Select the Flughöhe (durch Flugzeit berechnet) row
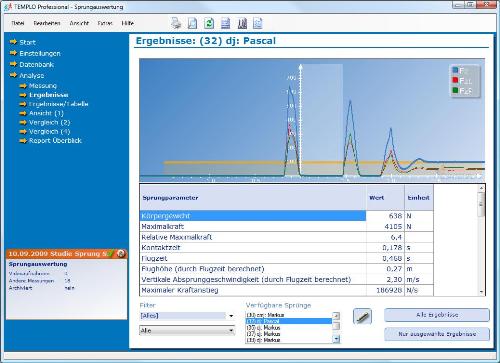This screenshot has height=363, width=500. 287,269
